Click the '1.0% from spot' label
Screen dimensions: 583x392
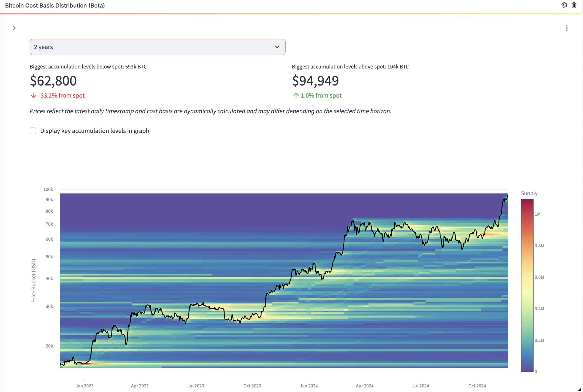tap(321, 95)
